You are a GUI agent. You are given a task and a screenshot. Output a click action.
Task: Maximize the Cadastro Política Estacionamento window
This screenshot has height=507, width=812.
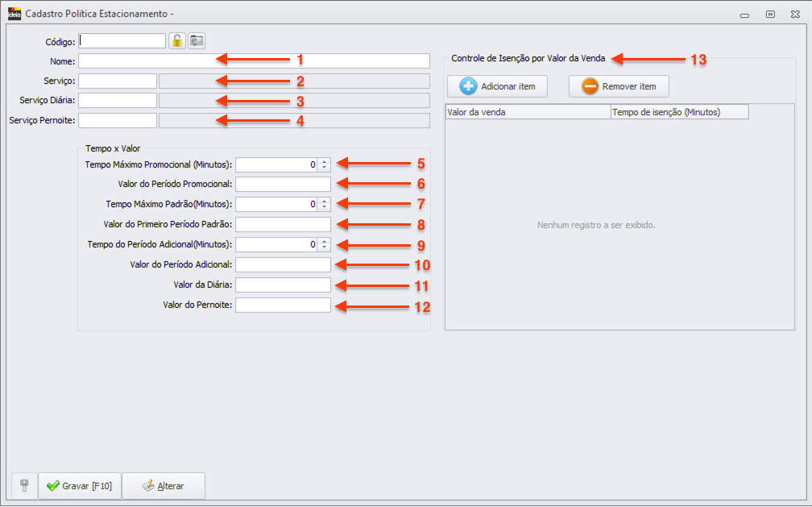click(x=770, y=14)
